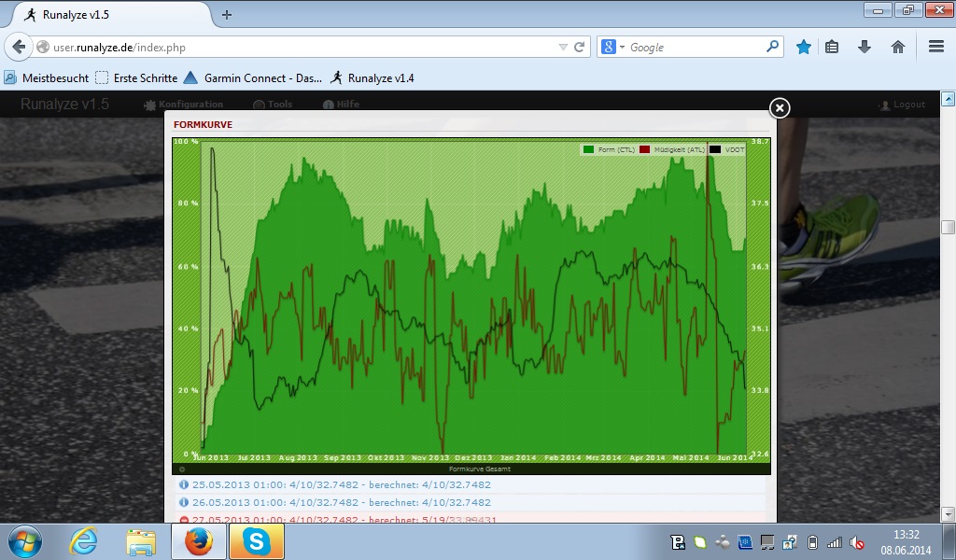Open the Google search engine dropdown

[x=611, y=47]
